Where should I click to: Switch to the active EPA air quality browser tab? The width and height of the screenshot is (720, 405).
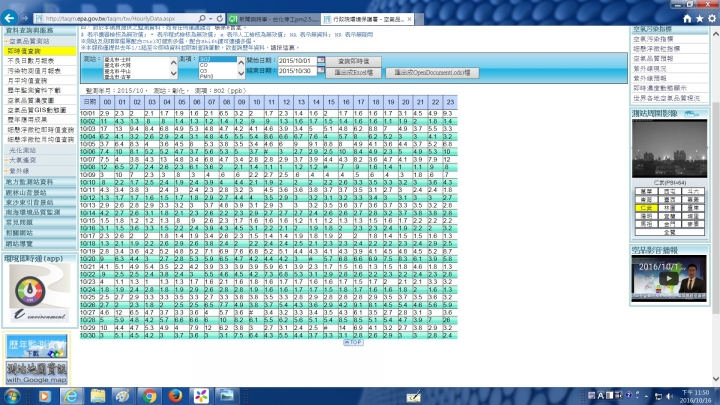[x=367, y=19]
